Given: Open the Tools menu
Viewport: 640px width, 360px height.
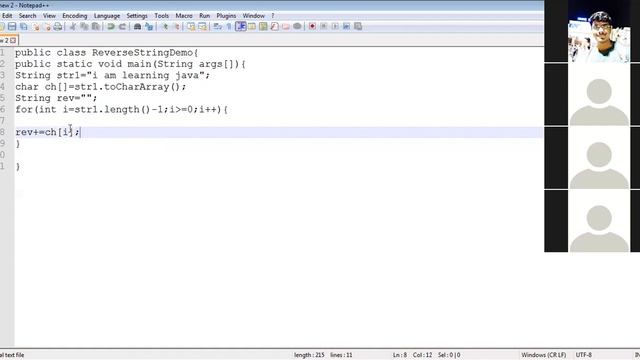Looking at the screenshot, I should pos(162,16).
